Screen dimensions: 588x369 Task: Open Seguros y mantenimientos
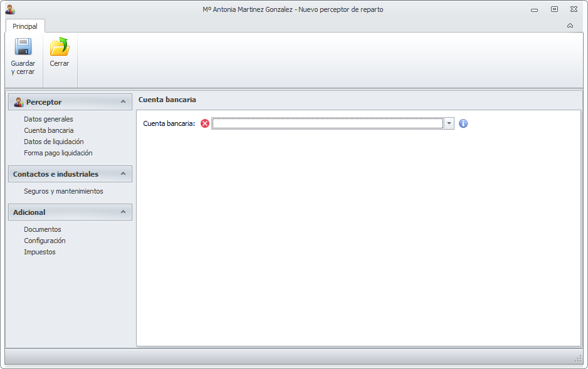[x=63, y=191]
